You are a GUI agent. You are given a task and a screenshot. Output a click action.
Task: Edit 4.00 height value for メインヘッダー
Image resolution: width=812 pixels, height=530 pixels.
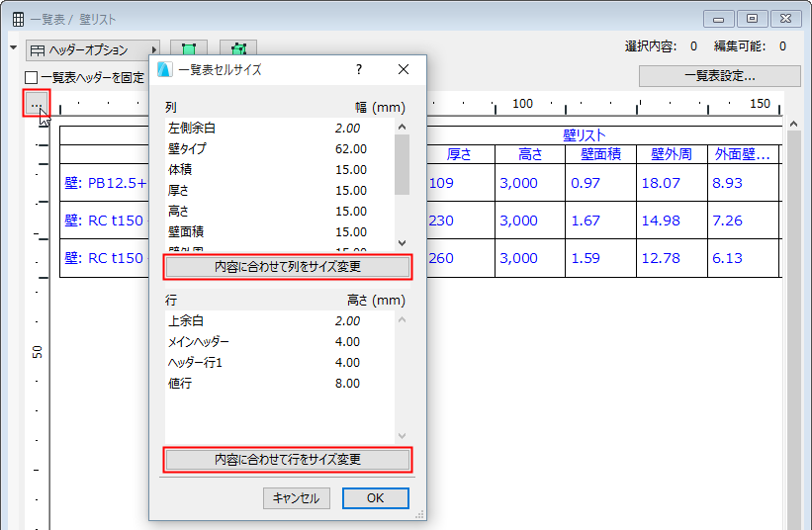tap(347, 341)
